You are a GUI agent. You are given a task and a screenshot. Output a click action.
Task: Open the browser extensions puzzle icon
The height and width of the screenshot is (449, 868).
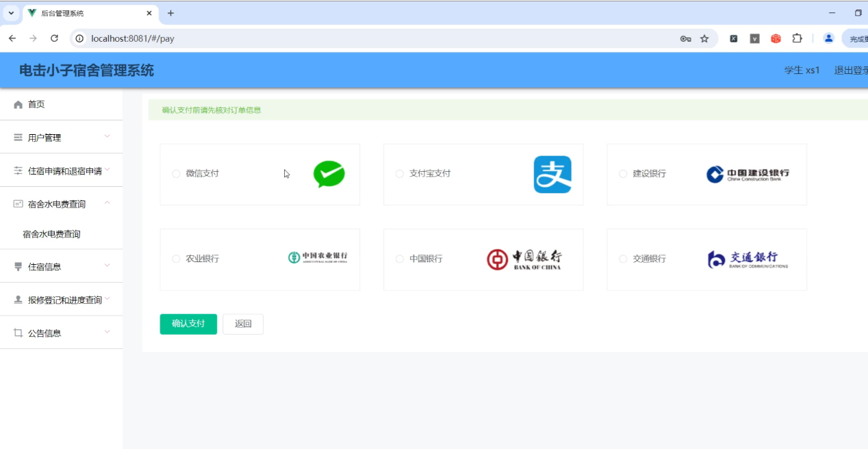pos(797,38)
